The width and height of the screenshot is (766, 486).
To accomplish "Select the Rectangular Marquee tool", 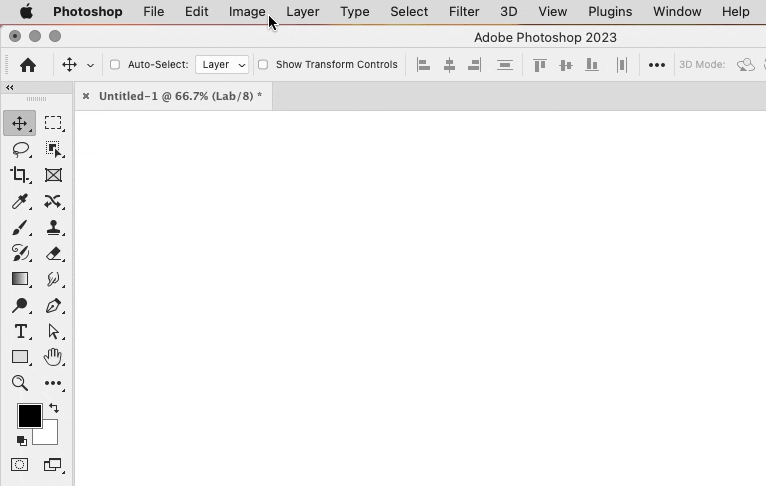I will pyautogui.click(x=53, y=123).
